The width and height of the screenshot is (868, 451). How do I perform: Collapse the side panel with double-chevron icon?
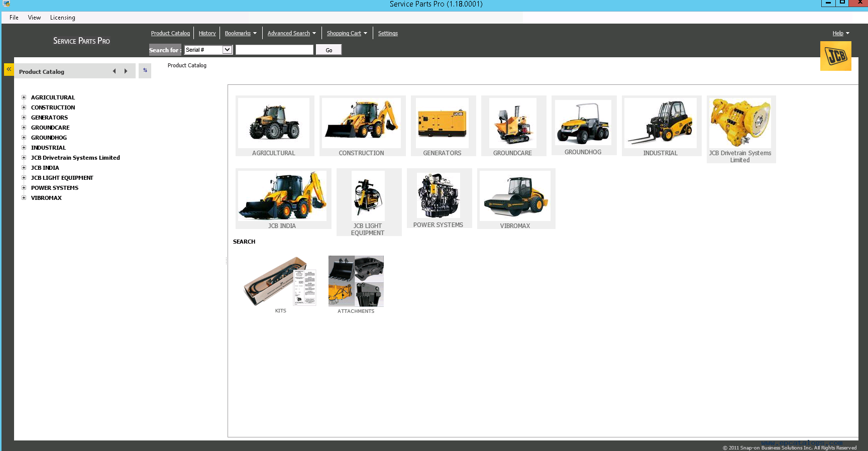(x=9, y=69)
